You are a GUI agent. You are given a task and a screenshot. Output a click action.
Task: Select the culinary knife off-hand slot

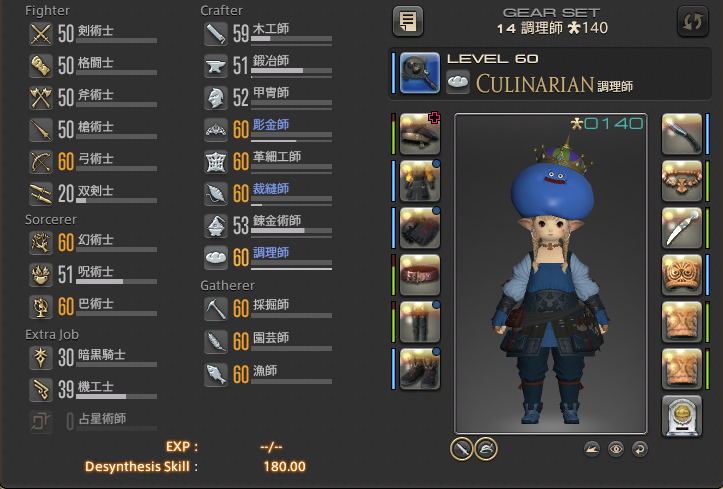coord(682,134)
